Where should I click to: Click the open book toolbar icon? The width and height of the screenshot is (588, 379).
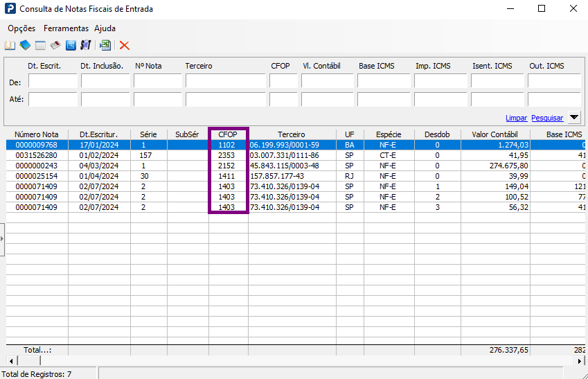click(x=10, y=46)
